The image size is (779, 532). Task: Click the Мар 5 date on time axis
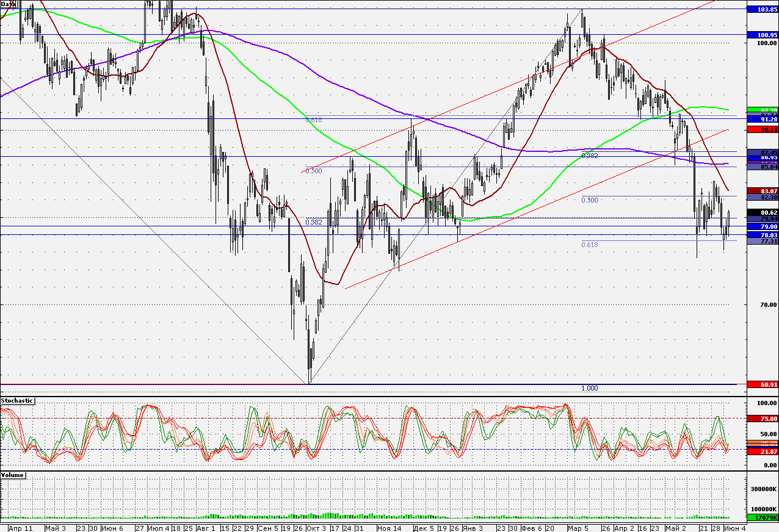(x=578, y=528)
